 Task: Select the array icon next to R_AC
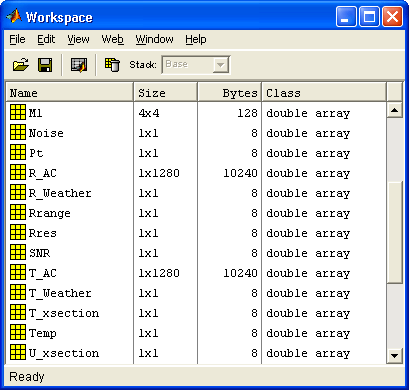18,172
